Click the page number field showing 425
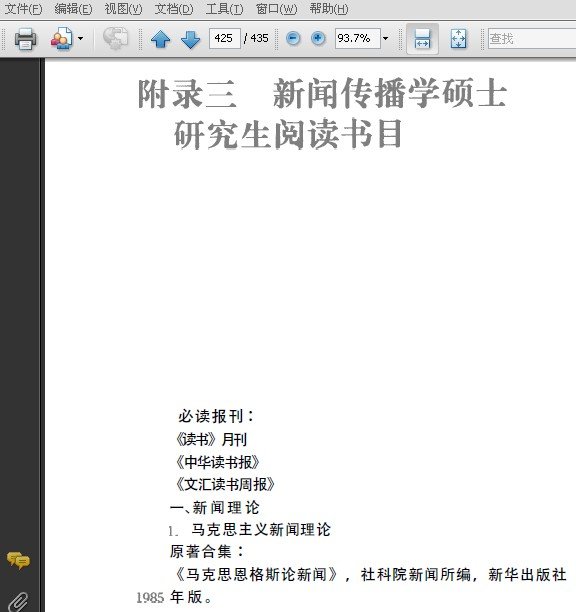The image size is (576, 612). (x=225, y=38)
